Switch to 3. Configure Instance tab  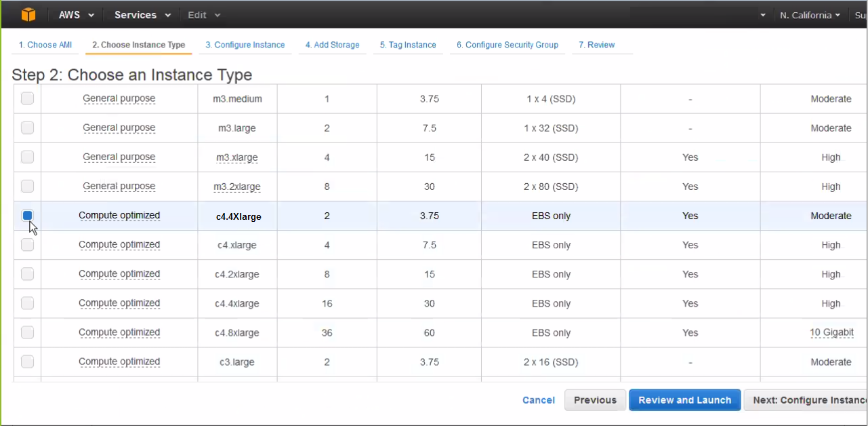[x=245, y=45]
